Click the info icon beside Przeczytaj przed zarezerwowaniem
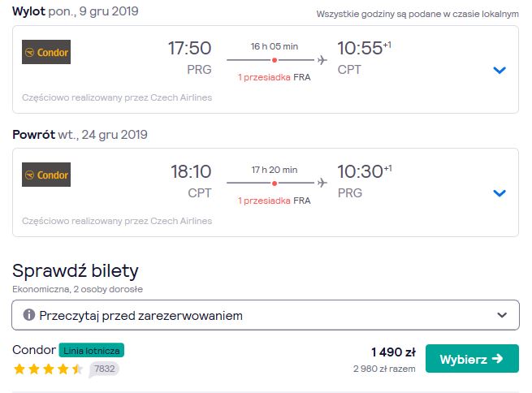 click(29, 315)
